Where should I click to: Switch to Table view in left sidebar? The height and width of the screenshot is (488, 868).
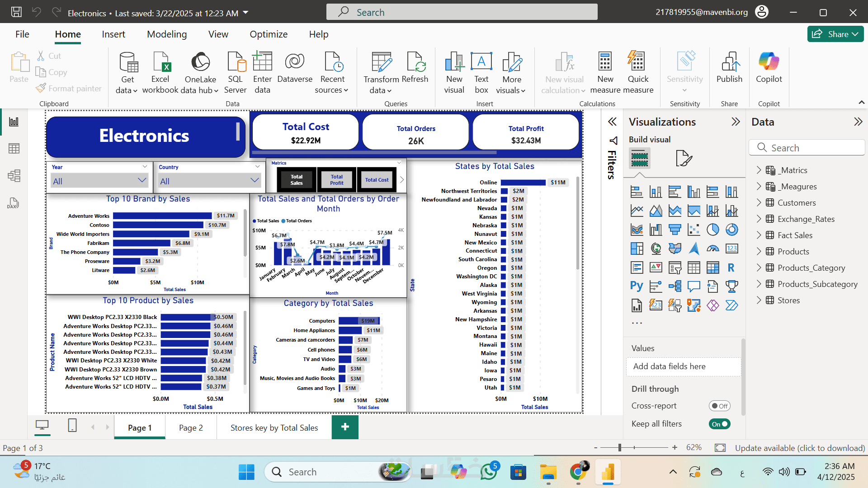(14, 148)
